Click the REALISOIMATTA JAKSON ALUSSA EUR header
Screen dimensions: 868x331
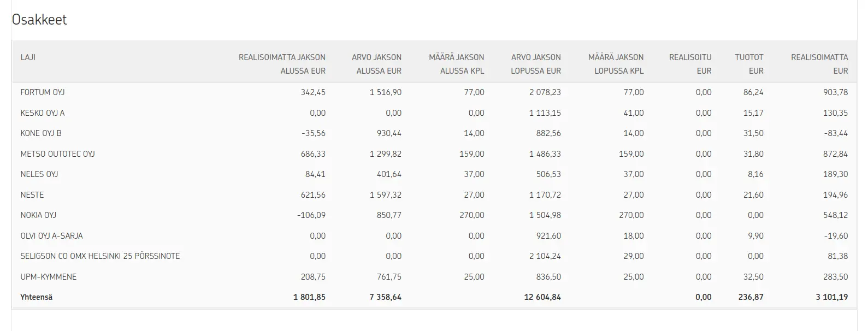pos(282,64)
